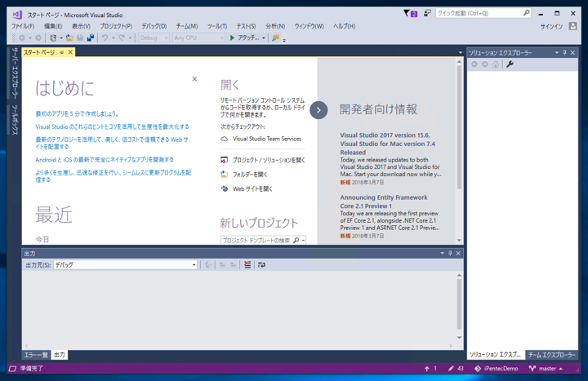Image resolution: width=588 pixels, height=381 pixels.
Task: Click the Save toolbar icon
Action: 80,38
